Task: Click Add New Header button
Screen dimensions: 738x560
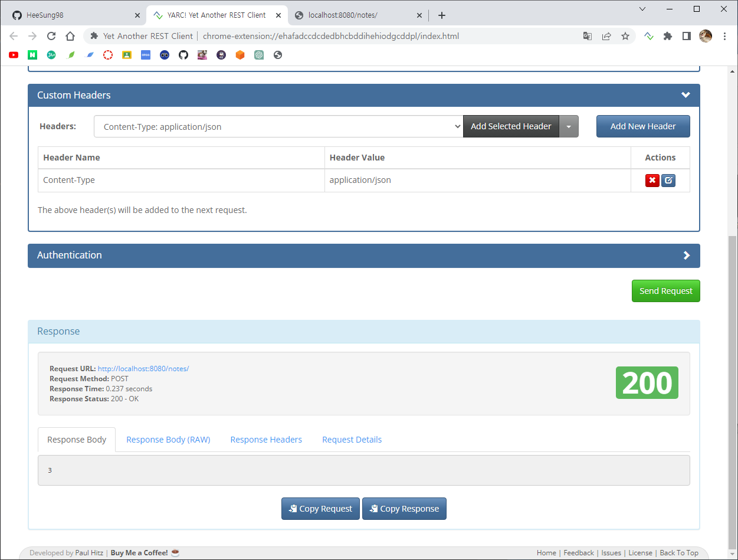Action: point(643,126)
